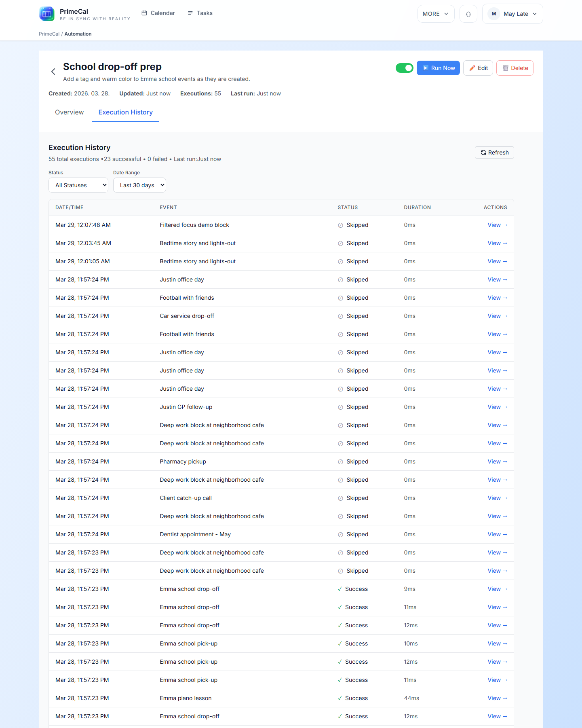The width and height of the screenshot is (582, 728).
Task: Open the All Statuses filter dropdown
Action: coord(78,185)
